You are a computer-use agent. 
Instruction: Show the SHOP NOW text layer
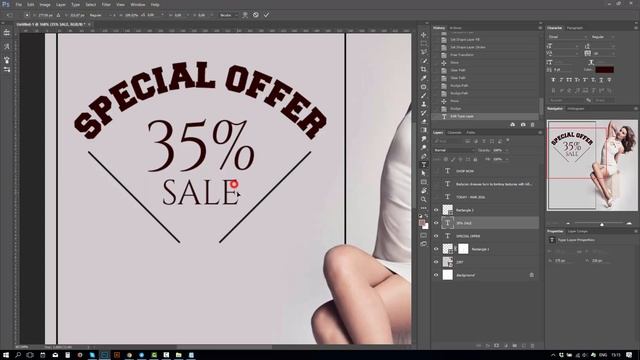pos(436,171)
